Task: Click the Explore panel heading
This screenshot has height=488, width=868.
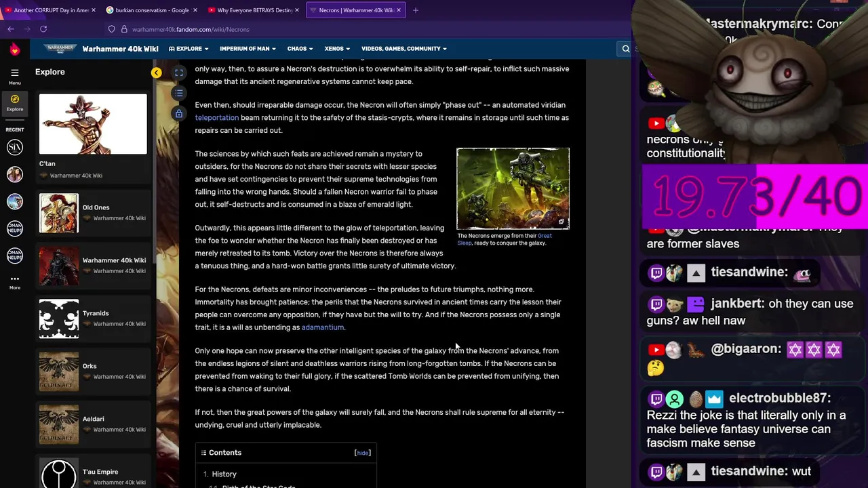Action: (x=50, y=72)
